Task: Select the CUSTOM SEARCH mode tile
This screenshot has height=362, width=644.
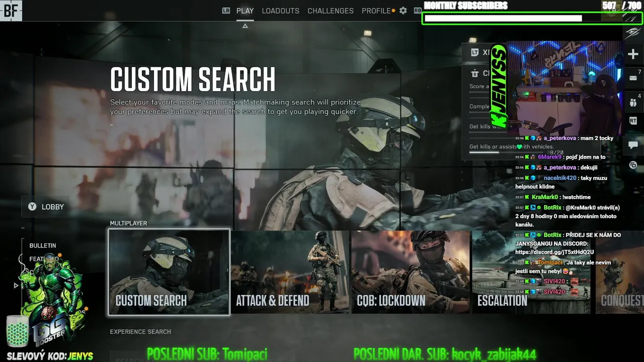Action: (169, 272)
